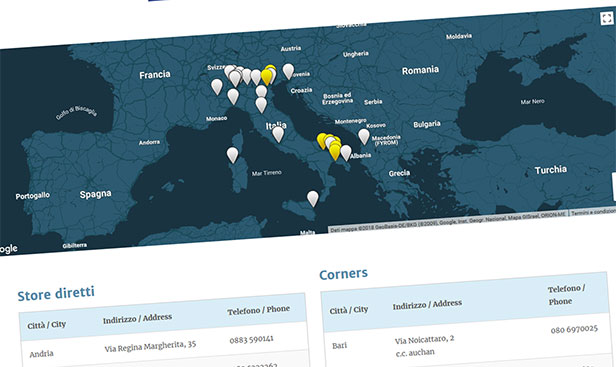The width and height of the screenshot is (616, 367).
Task: Click the Turchia label on the map
Action: 550,170
